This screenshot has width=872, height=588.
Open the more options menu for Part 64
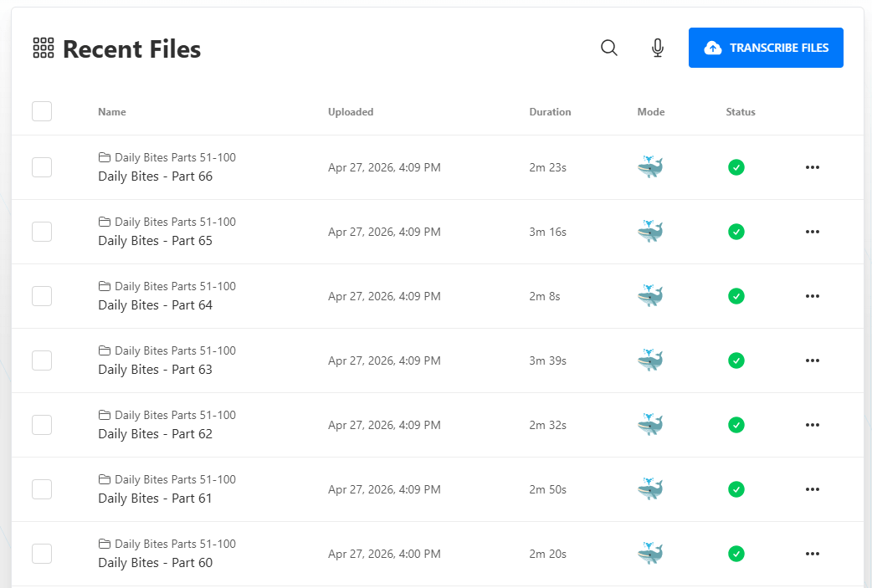pos(813,296)
